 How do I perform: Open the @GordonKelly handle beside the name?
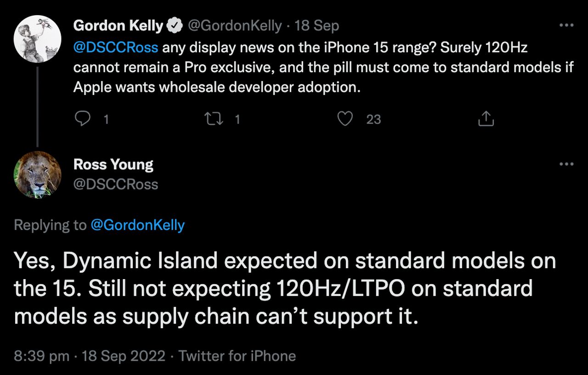[x=234, y=26]
